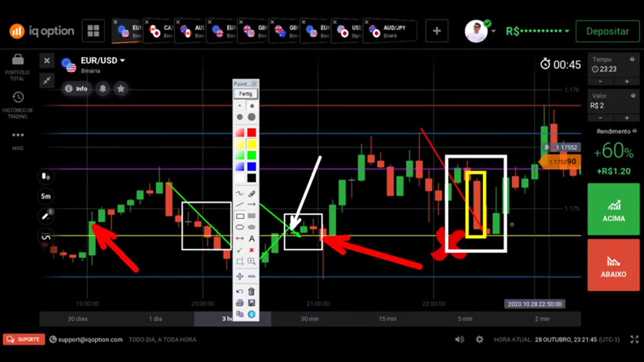644x362 pixels.
Task: Select Pointofix double-arrow dimension tool
Action: (240, 239)
